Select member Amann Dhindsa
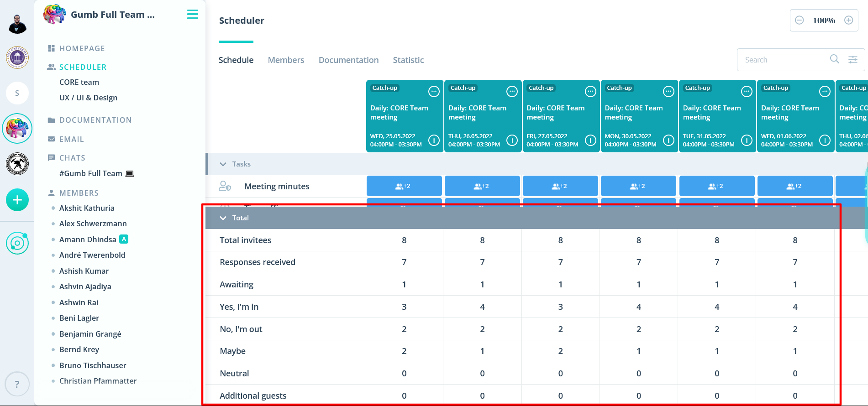 (x=88, y=239)
